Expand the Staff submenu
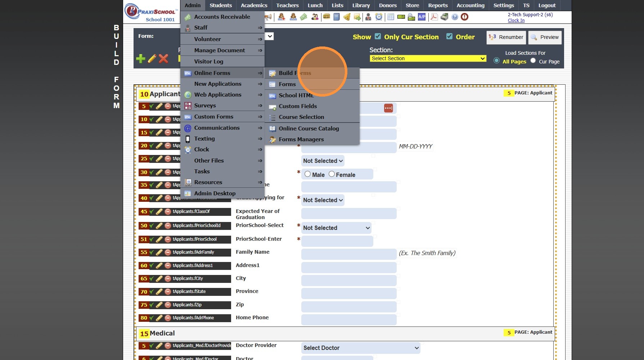This screenshot has height=360, width=644. click(x=222, y=28)
